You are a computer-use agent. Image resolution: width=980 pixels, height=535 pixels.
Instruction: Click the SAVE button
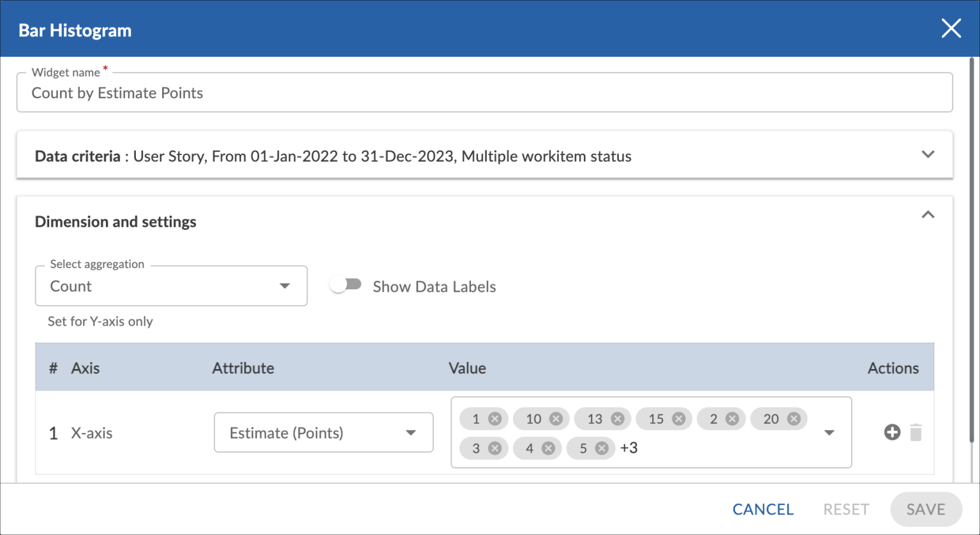tap(926, 509)
